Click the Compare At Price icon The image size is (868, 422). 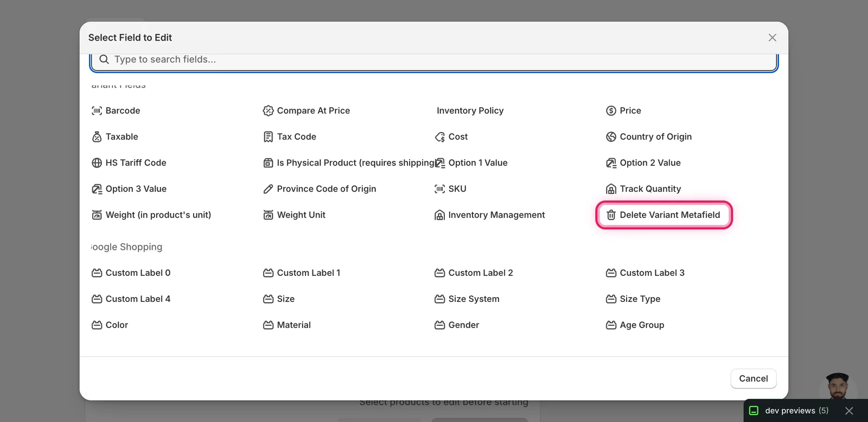tap(268, 111)
